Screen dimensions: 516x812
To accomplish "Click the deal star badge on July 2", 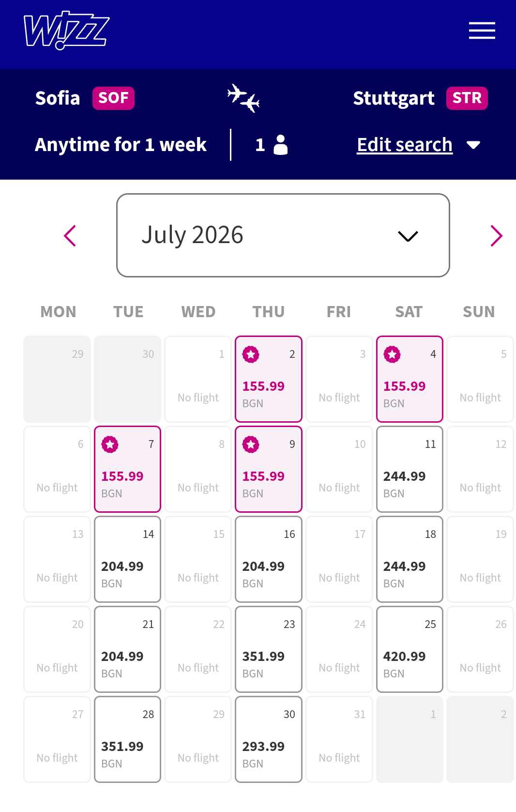I will pyautogui.click(x=251, y=354).
